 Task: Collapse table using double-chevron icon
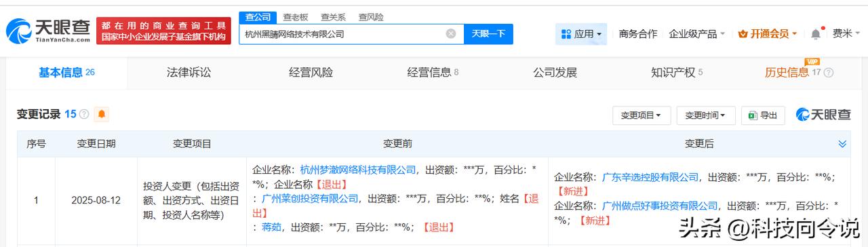[x=842, y=144]
